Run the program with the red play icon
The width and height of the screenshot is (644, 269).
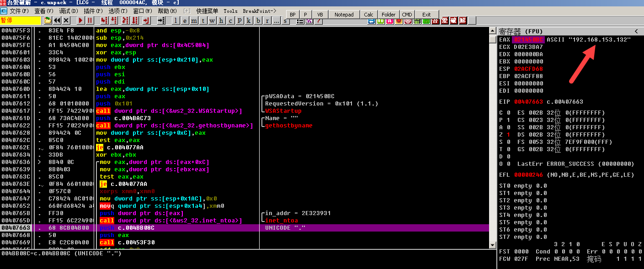(81, 21)
